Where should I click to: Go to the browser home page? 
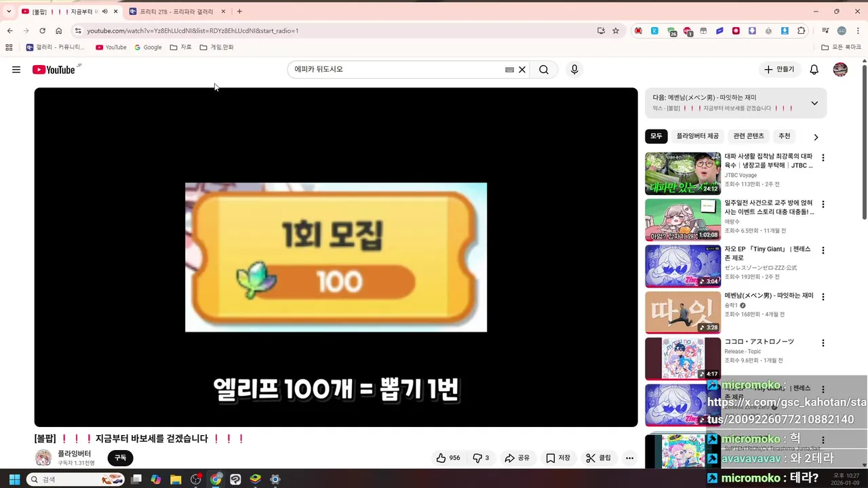click(59, 30)
